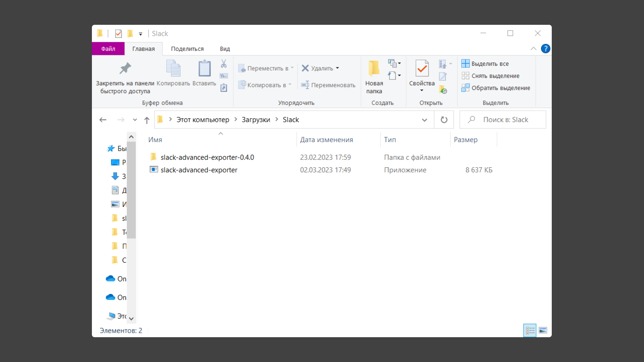Collapse the ribbon using the chevron

point(533,49)
